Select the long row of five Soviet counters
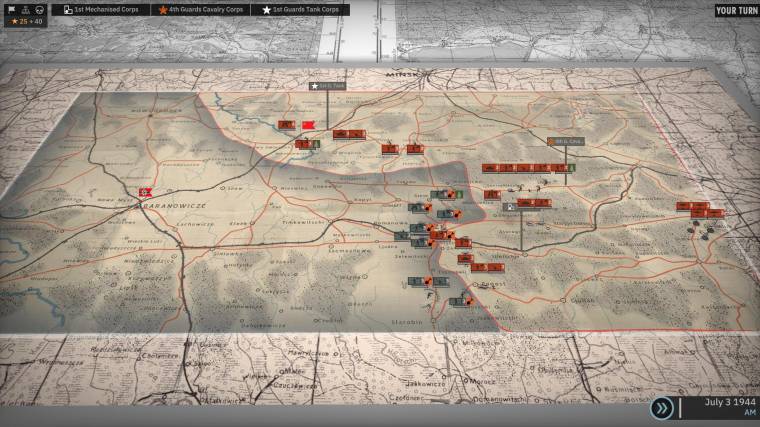The height and width of the screenshot is (427, 760). 528,168
